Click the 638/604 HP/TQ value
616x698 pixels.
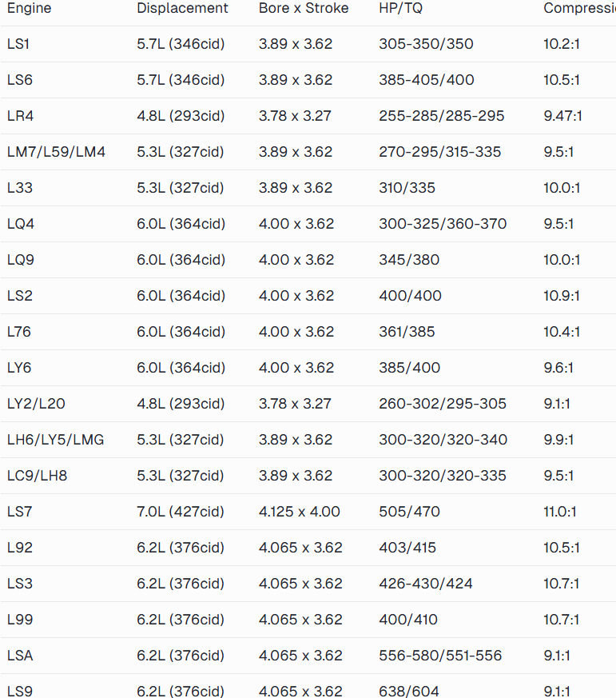[409, 692]
